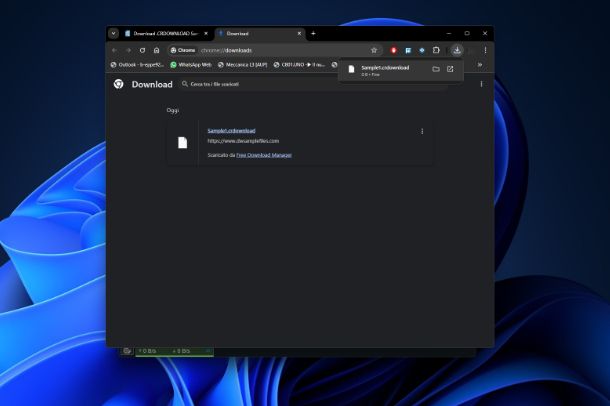Open the Free Download Manager link
610x406 pixels.
coord(264,155)
